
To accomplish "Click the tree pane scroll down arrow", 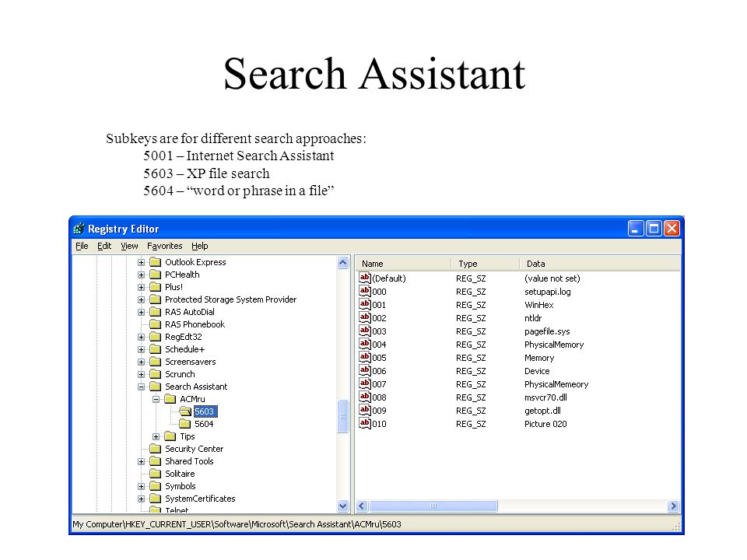I will click(x=343, y=506).
